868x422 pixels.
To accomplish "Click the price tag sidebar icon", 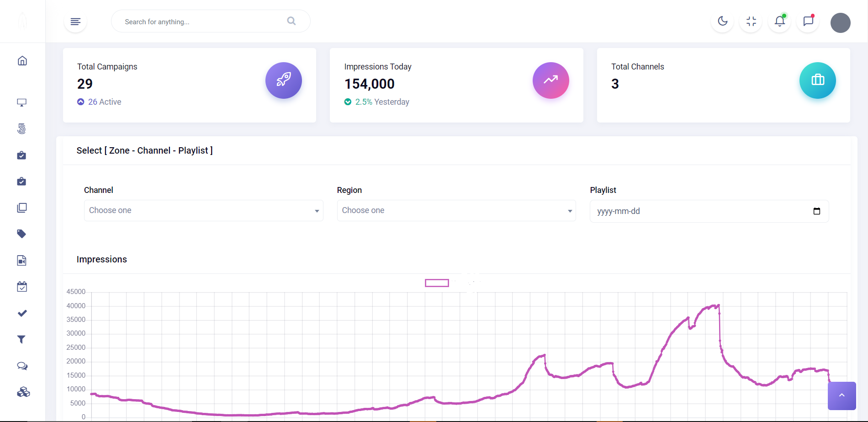I will pos(21,234).
